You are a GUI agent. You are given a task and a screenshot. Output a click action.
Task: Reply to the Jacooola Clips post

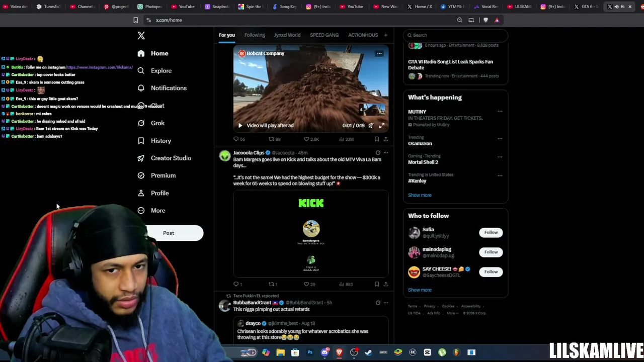tap(237, 284)
